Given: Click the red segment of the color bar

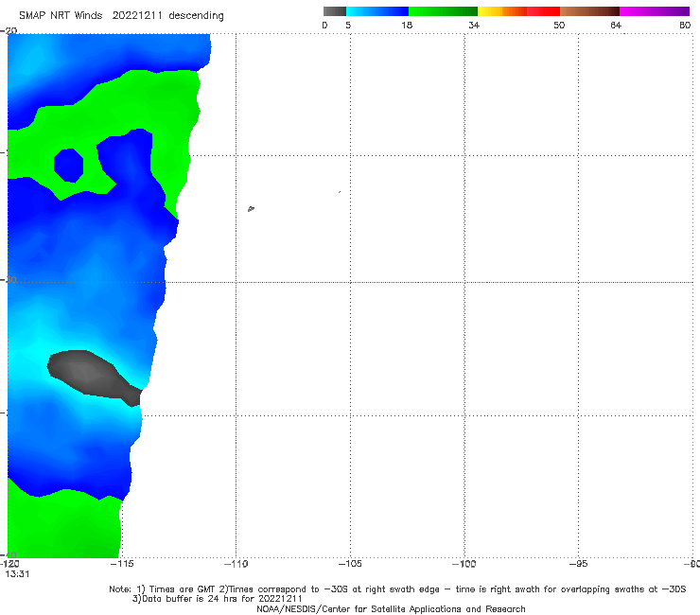Looking at the screenshot, I should point(543,11).
